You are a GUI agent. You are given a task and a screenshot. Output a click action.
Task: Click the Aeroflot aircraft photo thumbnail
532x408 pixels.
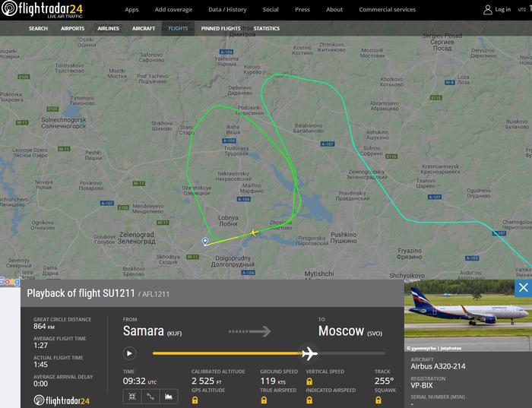tap(468, 315)
